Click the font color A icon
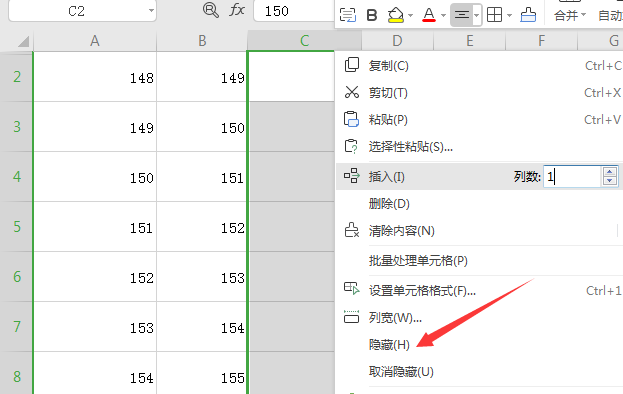The width and height of the screenshot is (623, 394). click(429, 15)
